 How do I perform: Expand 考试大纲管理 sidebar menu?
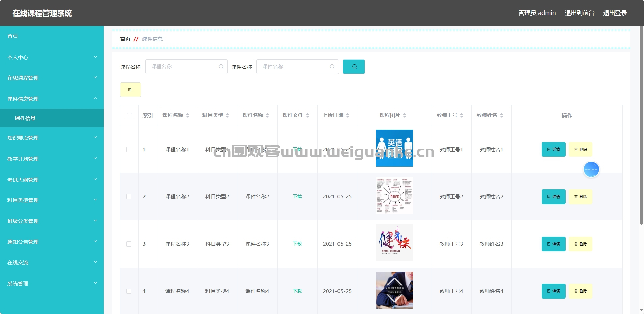click(x=52, y=180)
